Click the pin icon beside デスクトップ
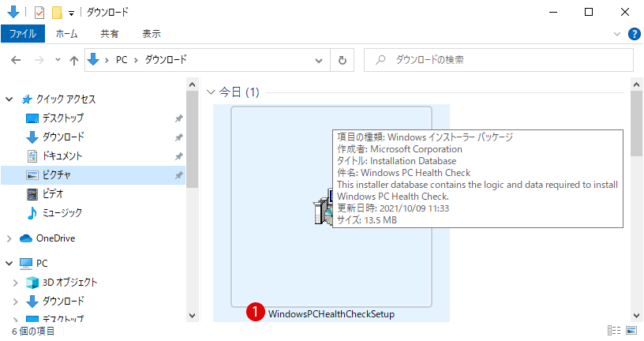This screenshot has height=341, width=644. click(x=178, y=118)
